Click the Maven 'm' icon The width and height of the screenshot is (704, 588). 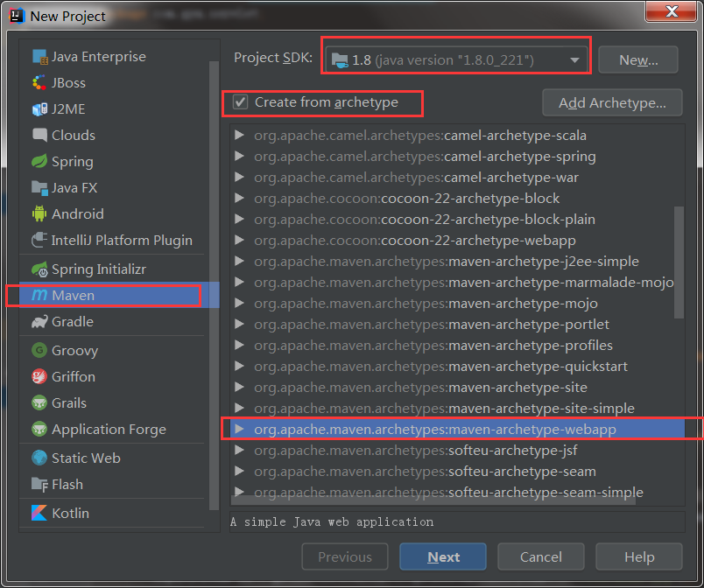[39, 295]
